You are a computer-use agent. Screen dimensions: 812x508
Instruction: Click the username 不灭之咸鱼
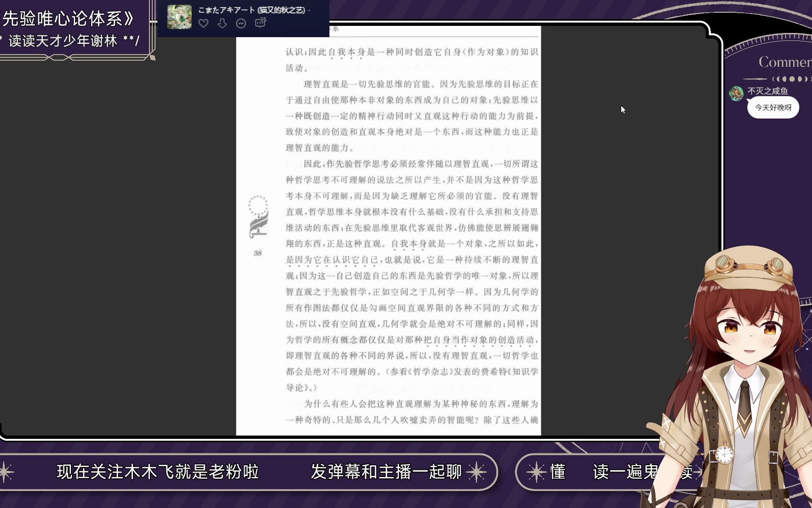pyautogui.click(x=767, y=91)
